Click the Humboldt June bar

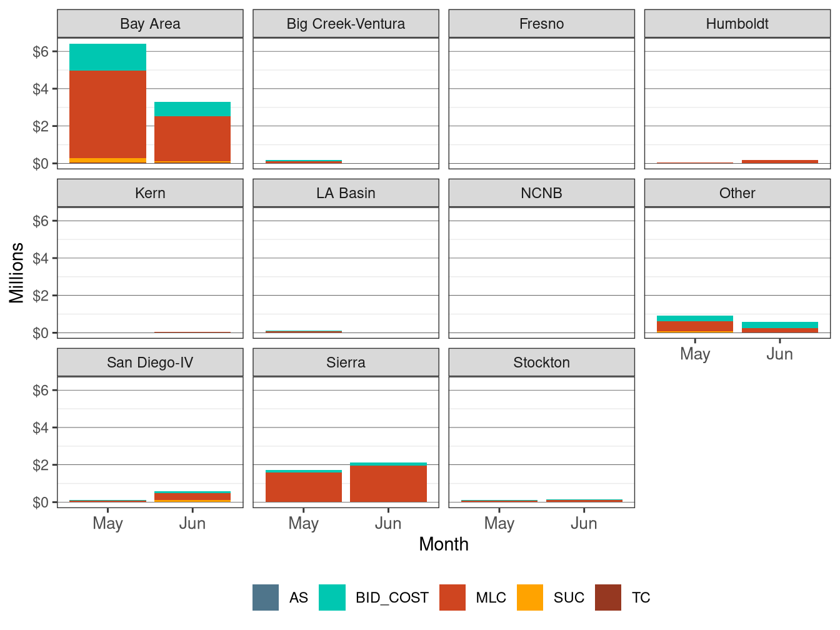click(x=780, y=162)
